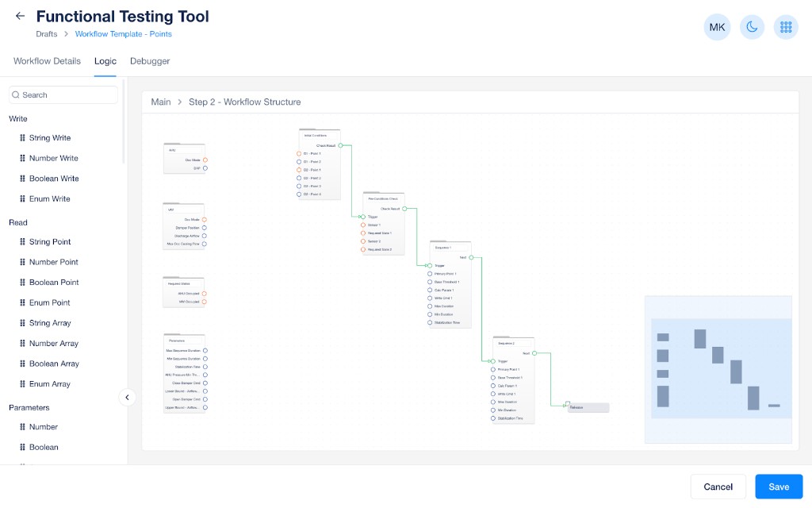This screenshot has width=812, height=508.
Task: Select the Release node
Action: click(588, 407)
